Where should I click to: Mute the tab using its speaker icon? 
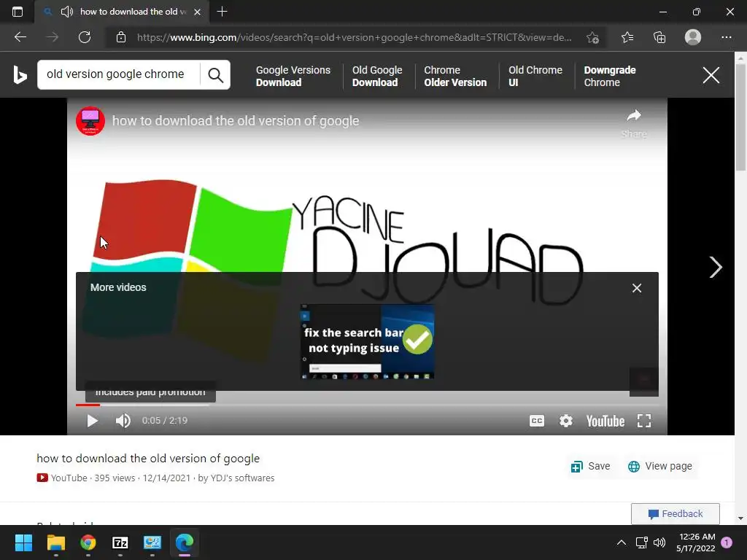click(x=66, y=12)
